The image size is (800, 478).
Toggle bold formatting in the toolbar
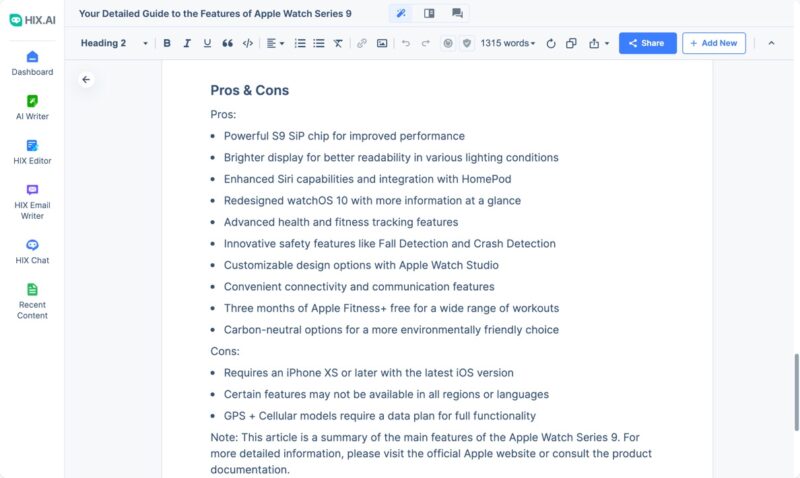[x=167, y=43]
